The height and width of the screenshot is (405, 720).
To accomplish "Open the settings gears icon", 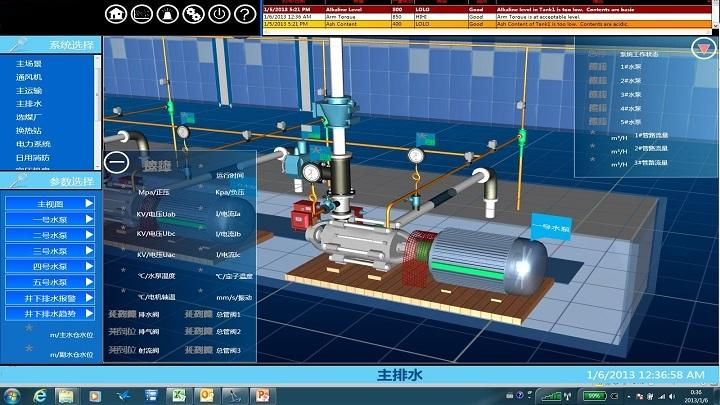I will pos(194,13).
